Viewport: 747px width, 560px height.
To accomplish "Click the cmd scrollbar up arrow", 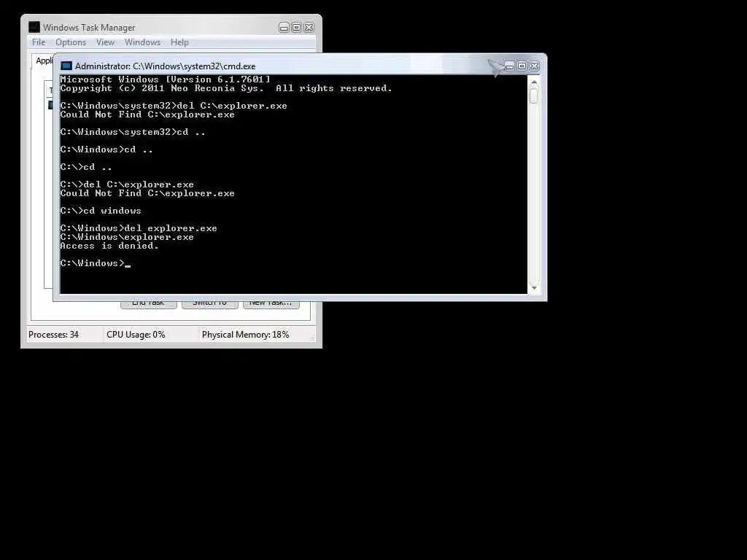I will [533, 82].
